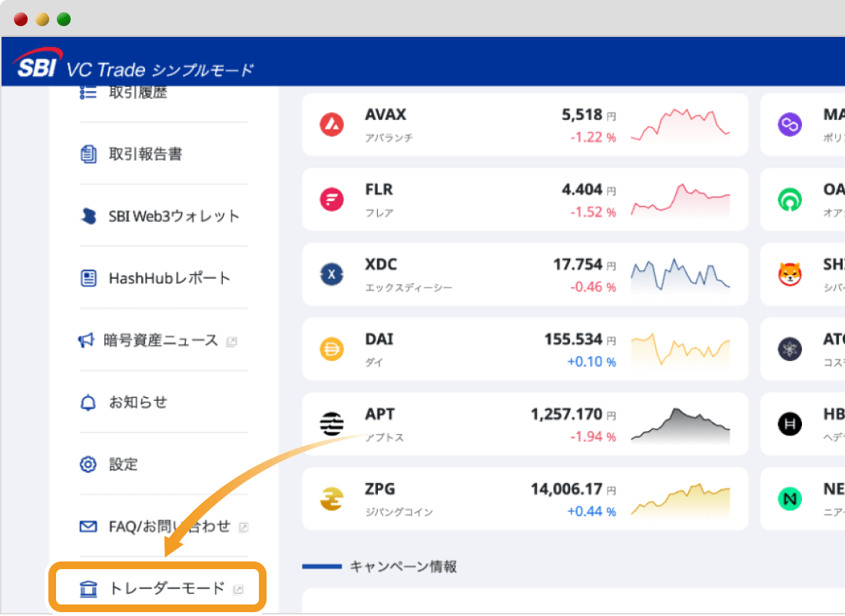845x616 pixels.
Task: Click the XDC price chart sparkline
Action: [681, 275]
